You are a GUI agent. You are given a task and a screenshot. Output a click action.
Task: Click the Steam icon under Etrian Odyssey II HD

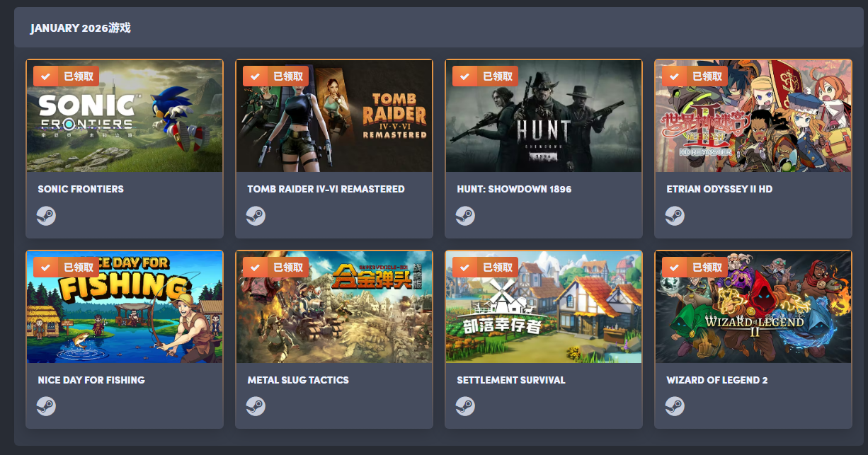coord(675,216)
